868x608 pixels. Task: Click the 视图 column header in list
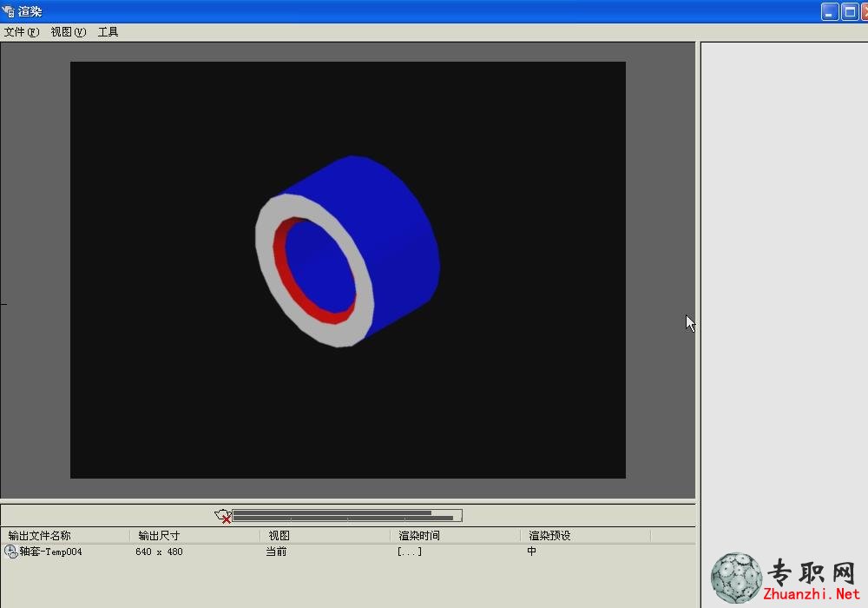click(325, 535)
